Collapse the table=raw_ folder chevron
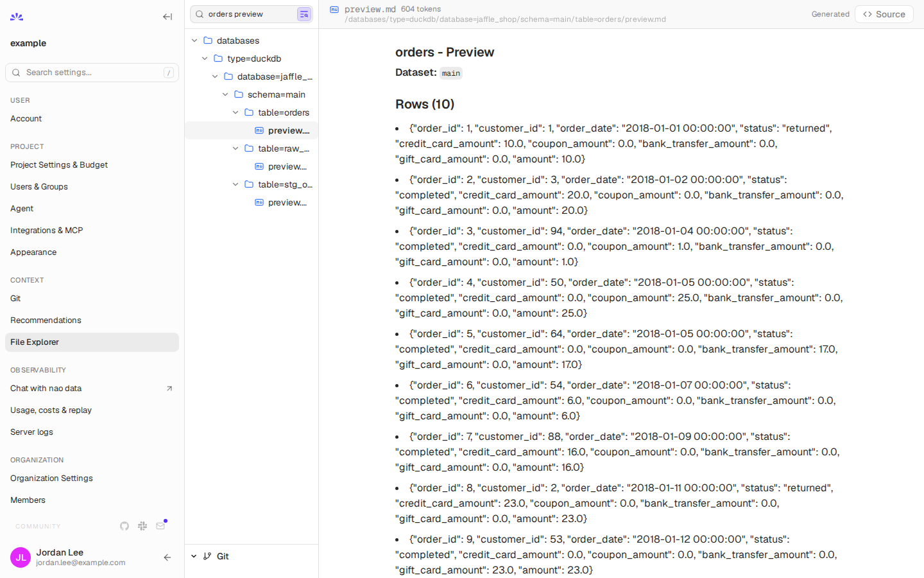Image resolution: width=924 pixels, height=578 pixels. click(235, 148)
